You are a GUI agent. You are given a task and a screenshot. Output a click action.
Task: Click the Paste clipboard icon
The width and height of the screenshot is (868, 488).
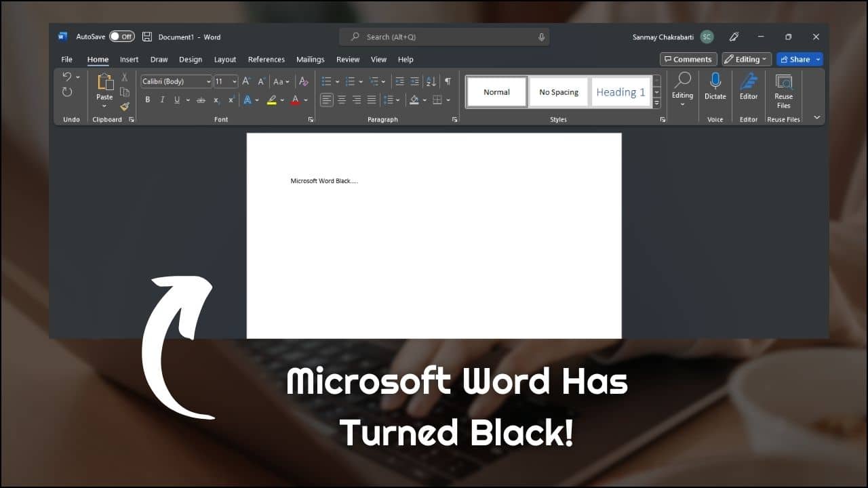tap(104, 82)
